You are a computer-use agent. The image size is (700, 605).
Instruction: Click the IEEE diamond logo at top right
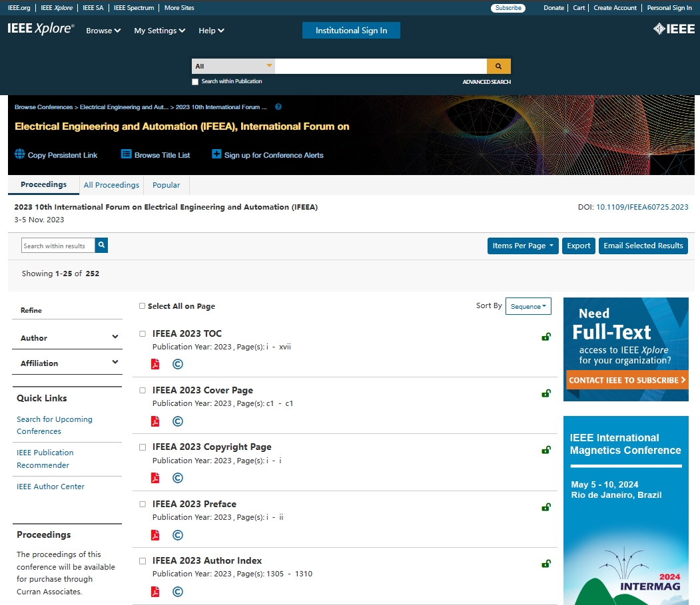[x=673, y=29]
